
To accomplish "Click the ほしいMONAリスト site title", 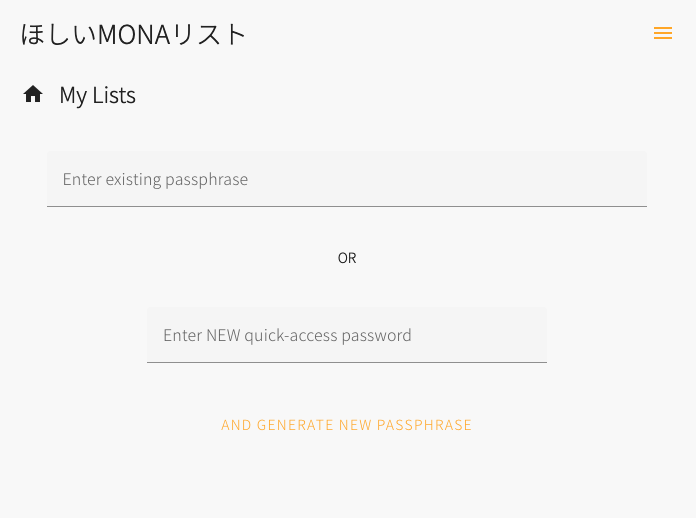I will tap(133, 34).
